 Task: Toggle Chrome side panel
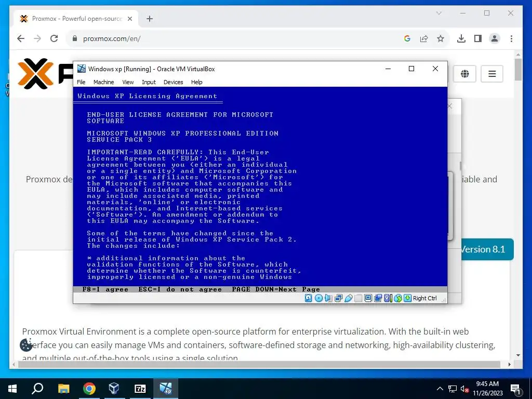point(478,38)
